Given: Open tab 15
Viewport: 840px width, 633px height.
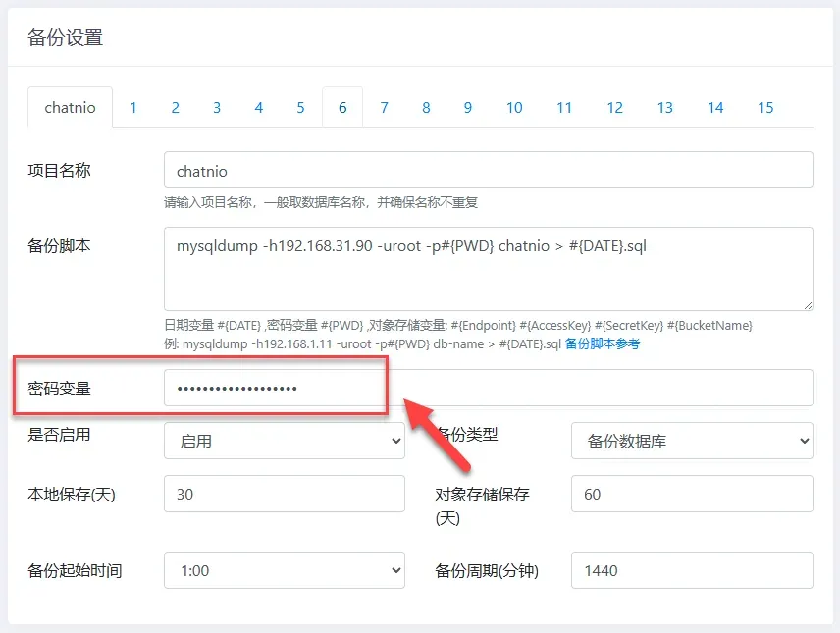Looking at the screenshot, I should [x=765, y=107].
